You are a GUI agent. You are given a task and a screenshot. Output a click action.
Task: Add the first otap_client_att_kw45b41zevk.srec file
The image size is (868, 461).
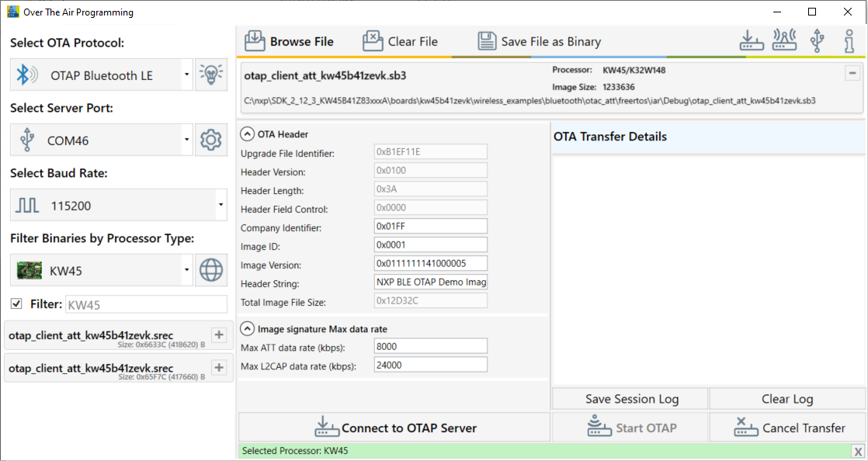(x=218, y=335)
